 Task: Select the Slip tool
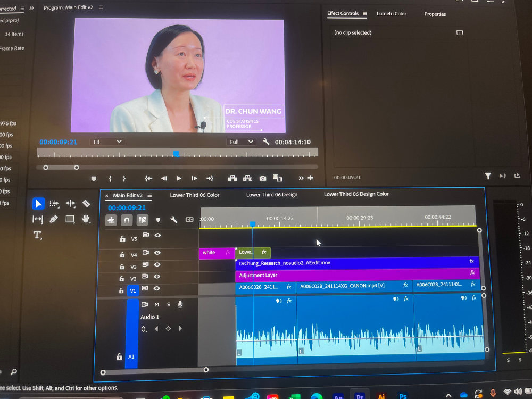click(38, 219)
